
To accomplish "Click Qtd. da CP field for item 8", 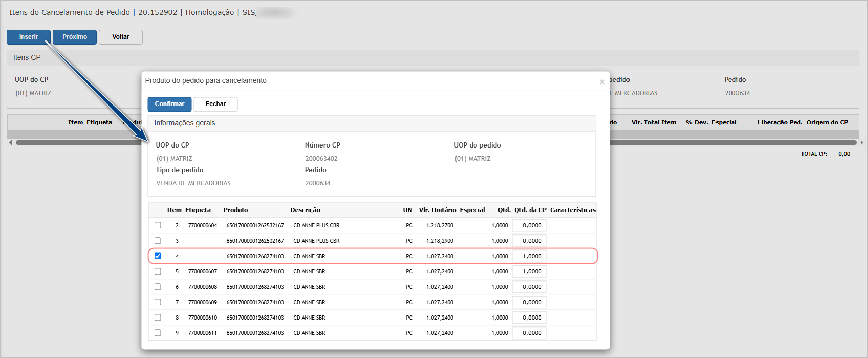I will 529,318.
